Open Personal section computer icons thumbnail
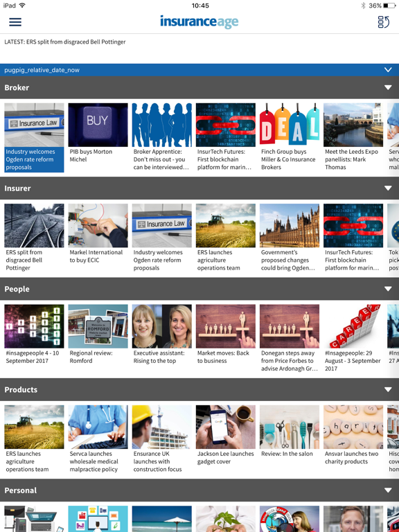The image size is (399, 532). (x=98, y=519)
